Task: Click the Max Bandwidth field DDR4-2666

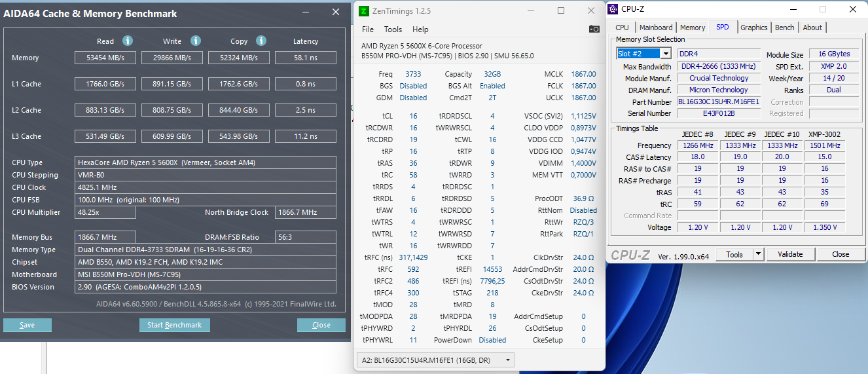Action: [719, 66]
